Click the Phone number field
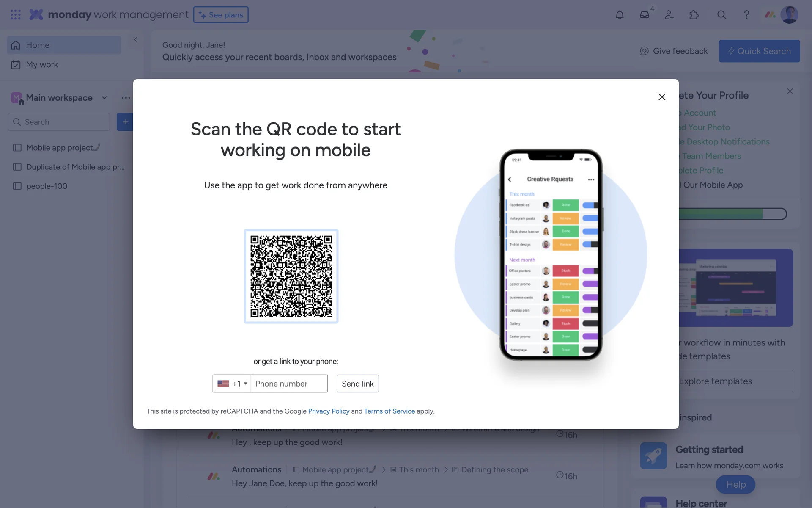This screenshot has width=812, height=508. [x=289, y=384]
